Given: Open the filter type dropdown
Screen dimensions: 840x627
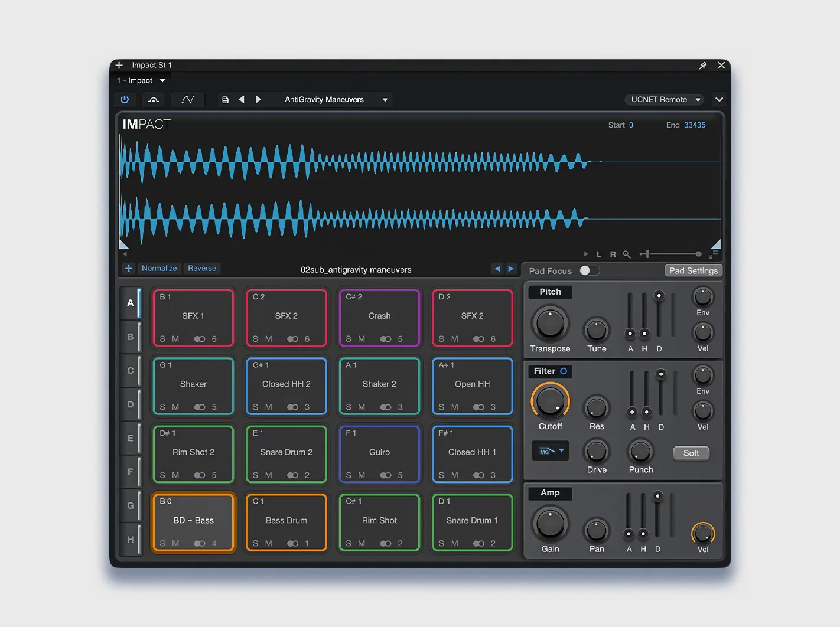Looking at the screenshot, I should [x=551, y=451].
